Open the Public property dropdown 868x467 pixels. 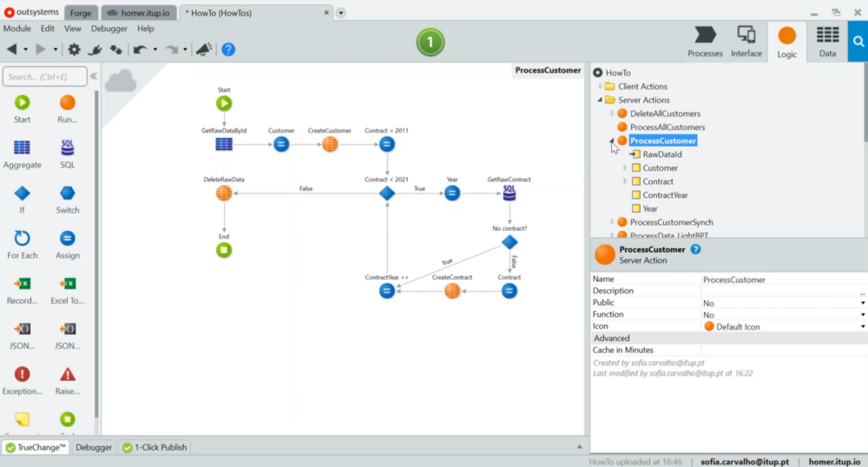pyautogui.click(x=863, y=303)
